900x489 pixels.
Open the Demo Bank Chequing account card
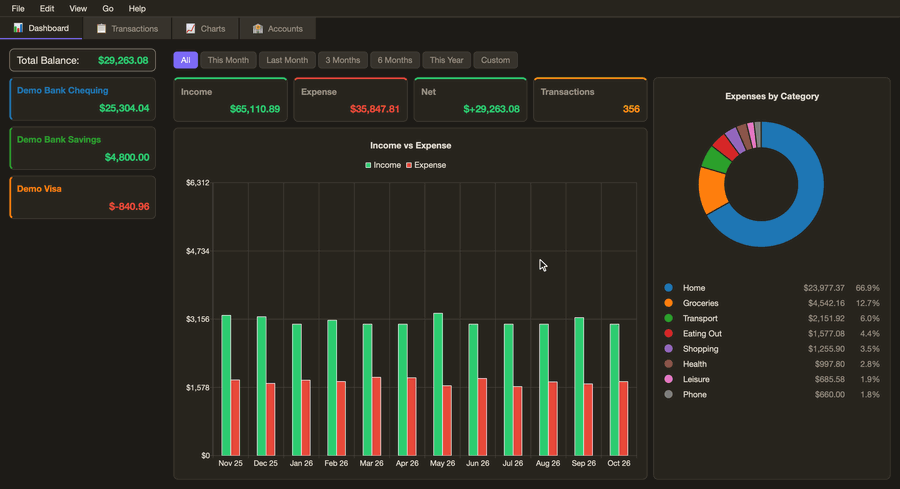83,99
